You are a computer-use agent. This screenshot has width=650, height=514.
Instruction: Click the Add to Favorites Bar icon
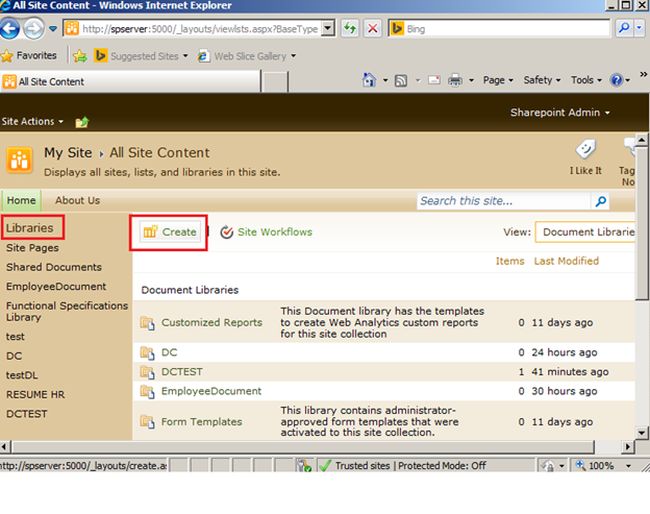[x=80, y=56]
